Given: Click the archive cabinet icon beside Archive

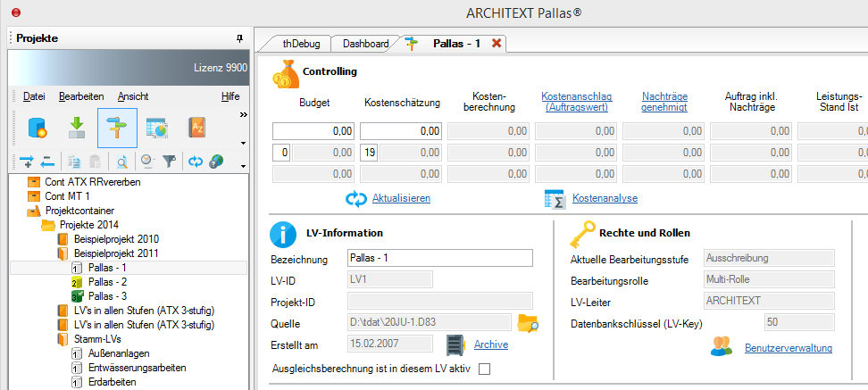Looking at the screenshot, I should (x=455, y=344).
